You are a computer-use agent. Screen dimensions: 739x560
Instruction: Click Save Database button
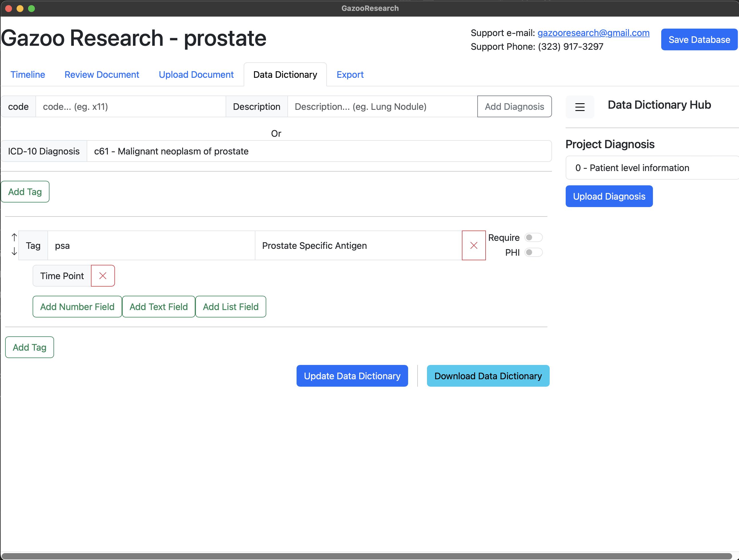tap(699, 40)
